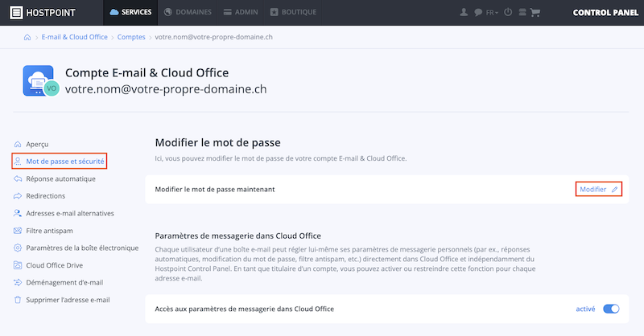Viewport: 644px width, 336px height.
Task: Open Adresses e-mail alternatives
Action: click(x=70, y=213)
